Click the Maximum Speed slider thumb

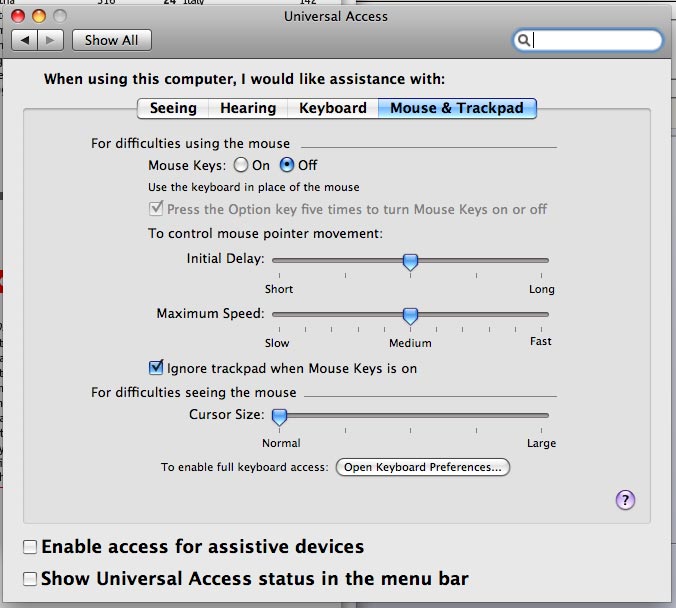coord(410,316)
